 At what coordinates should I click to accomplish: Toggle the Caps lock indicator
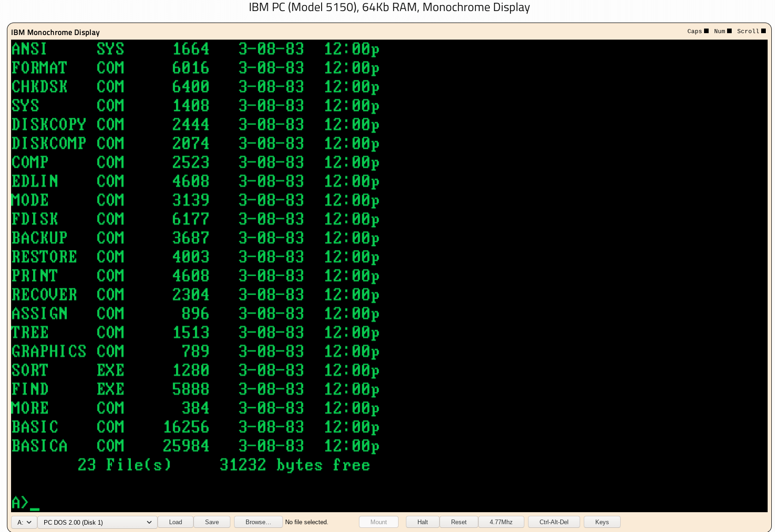click(698, 31)
